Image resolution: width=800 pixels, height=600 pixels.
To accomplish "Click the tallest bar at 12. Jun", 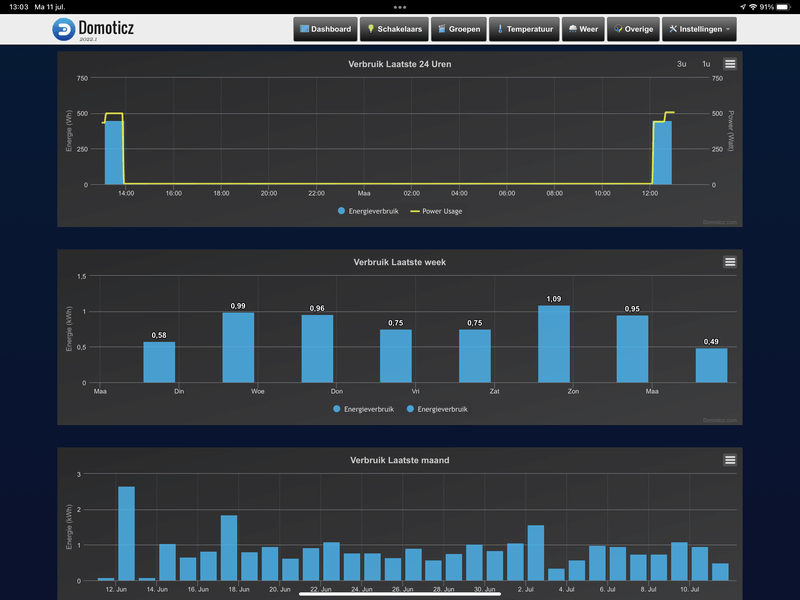I will pos(127,533).
